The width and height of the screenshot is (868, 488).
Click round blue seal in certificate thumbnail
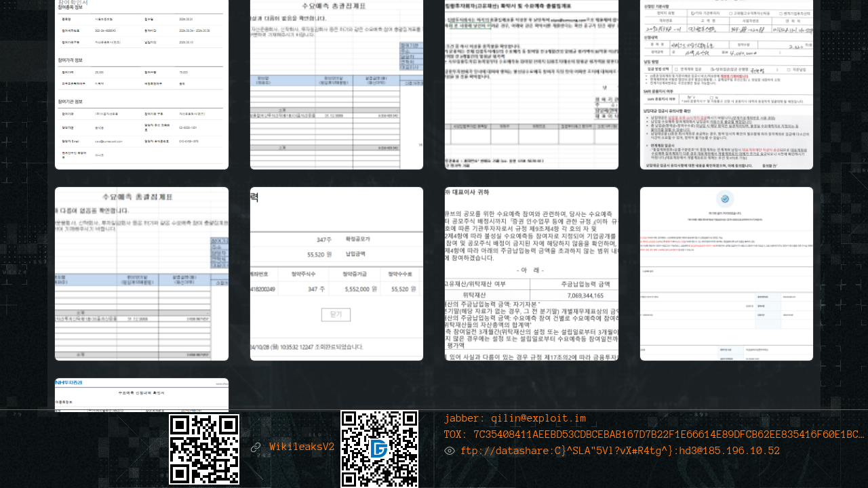point(726,199)
